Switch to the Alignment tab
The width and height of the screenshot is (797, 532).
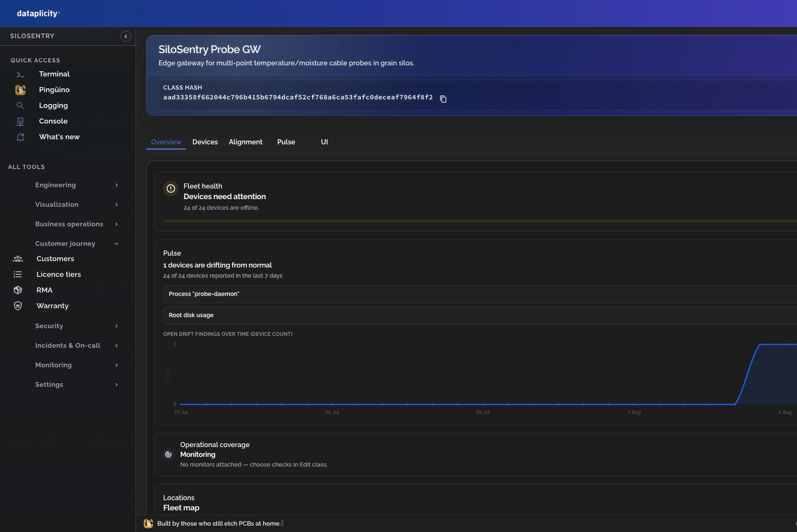246,142
